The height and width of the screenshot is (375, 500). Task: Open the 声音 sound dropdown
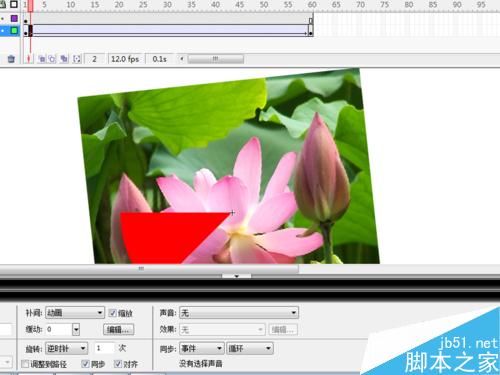[239, 313]
